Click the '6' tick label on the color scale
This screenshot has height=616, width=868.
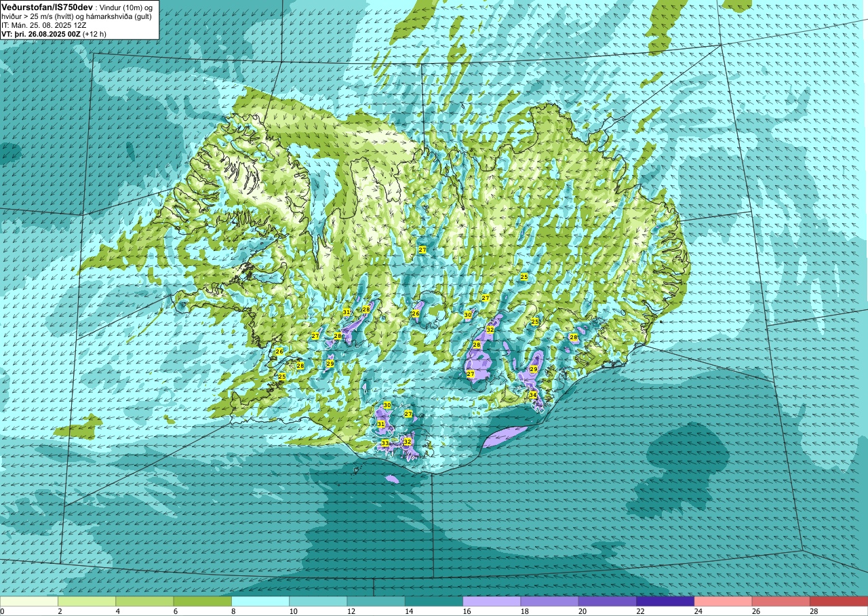pos(175,611)
